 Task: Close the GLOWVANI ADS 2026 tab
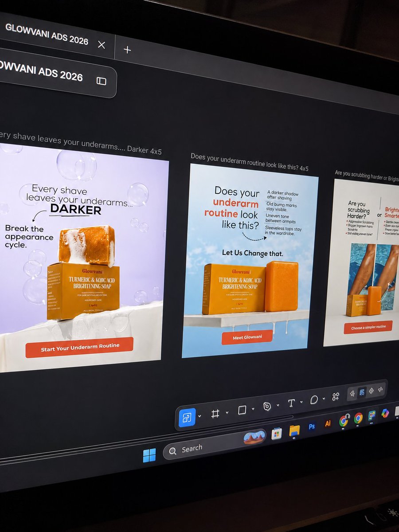[x=102, y=45]
